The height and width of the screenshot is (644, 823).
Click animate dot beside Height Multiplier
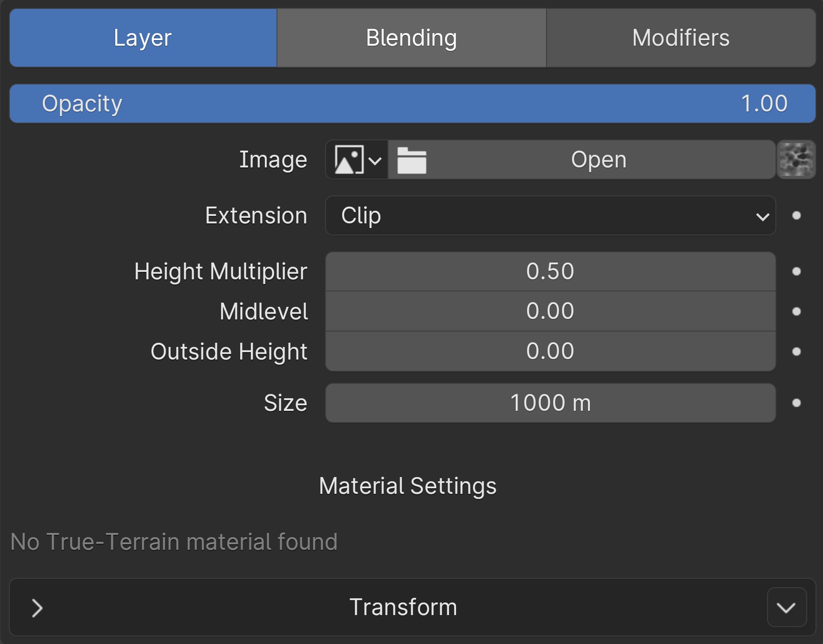(796, 271)
